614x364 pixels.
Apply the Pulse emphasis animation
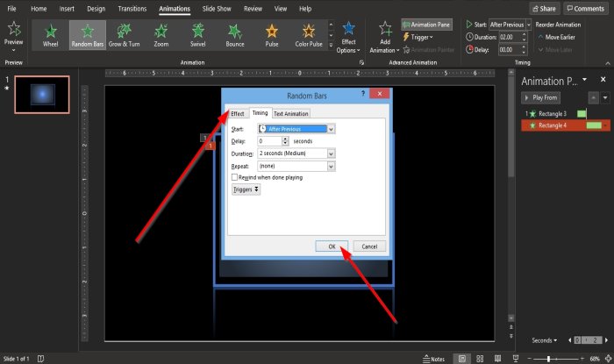271,35
